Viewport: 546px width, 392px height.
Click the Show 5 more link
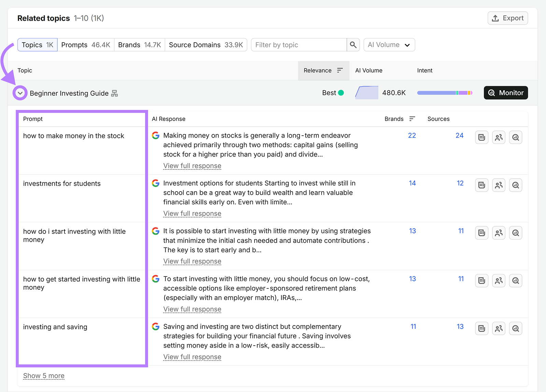click(x=44, y=376)
